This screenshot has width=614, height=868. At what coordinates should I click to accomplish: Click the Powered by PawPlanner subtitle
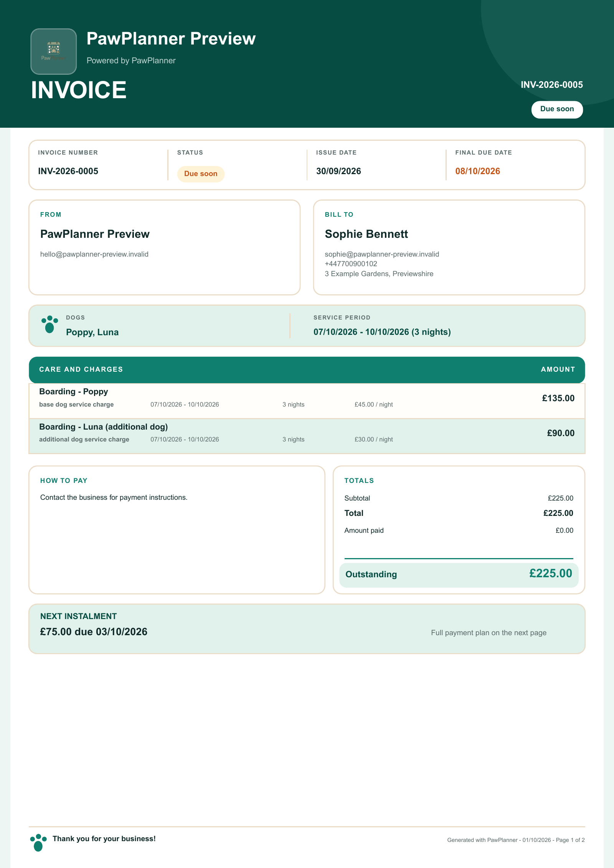click(x=131, y=61)
